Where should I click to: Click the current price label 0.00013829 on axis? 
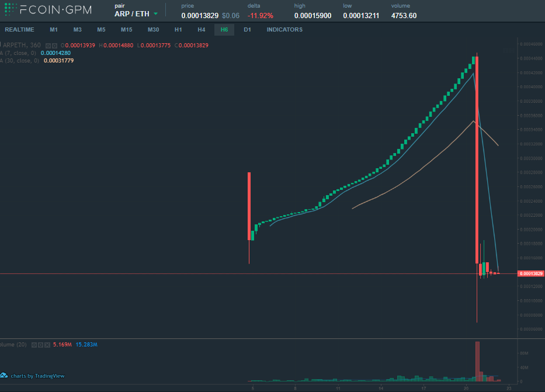point(531,273)
